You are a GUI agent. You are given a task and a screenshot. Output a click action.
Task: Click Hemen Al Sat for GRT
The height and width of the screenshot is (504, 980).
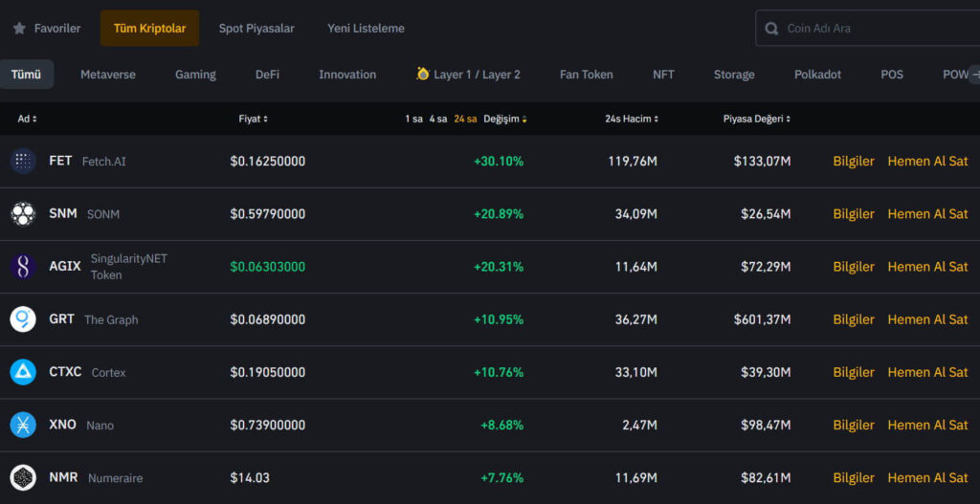(x=927, y=319)
